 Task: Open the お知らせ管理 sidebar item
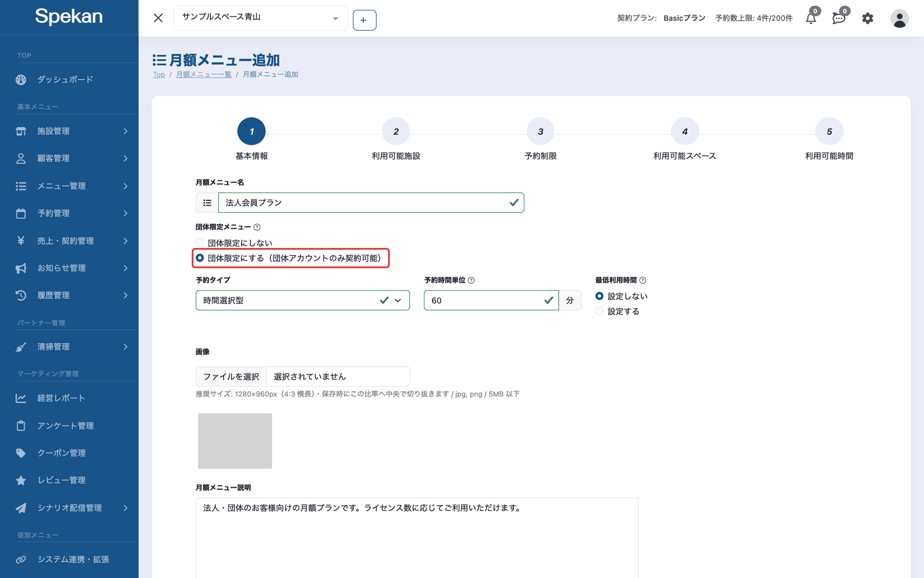coord(69,268)
